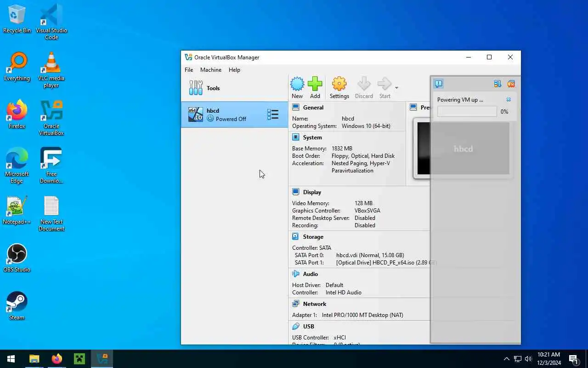The width and height of the screenshot is (588, 368).
Task: Click the hbcd preview thumbnail
Action: (463, 149)
